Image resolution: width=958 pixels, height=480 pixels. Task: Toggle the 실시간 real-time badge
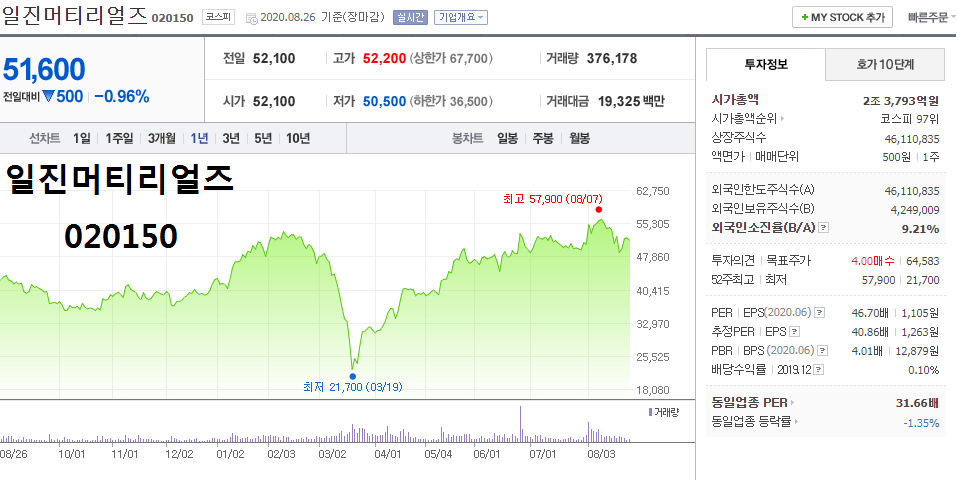coord(410,17)
